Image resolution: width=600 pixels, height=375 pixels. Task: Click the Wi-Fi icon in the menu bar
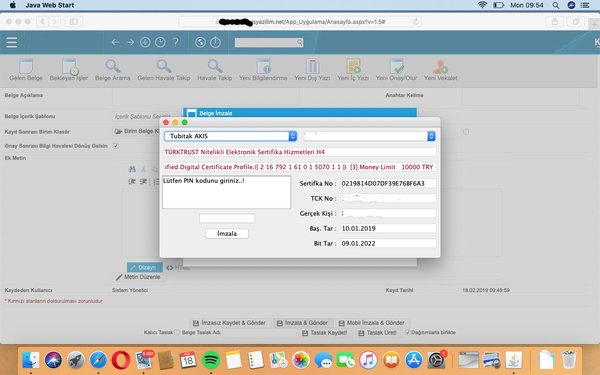pyautogui.click(x=482, y=5)
